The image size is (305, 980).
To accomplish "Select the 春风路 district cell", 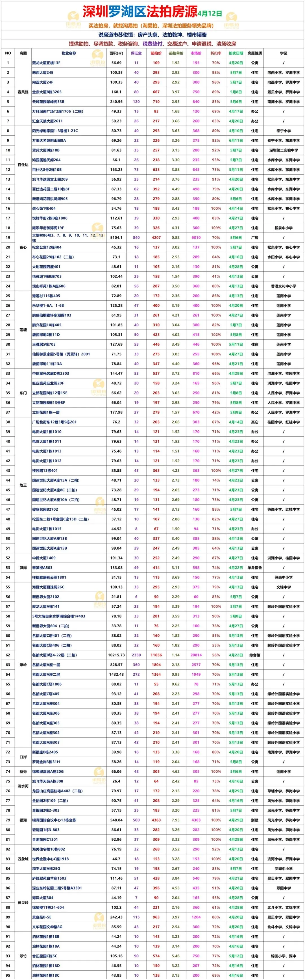I will click(x=23, y=92).
